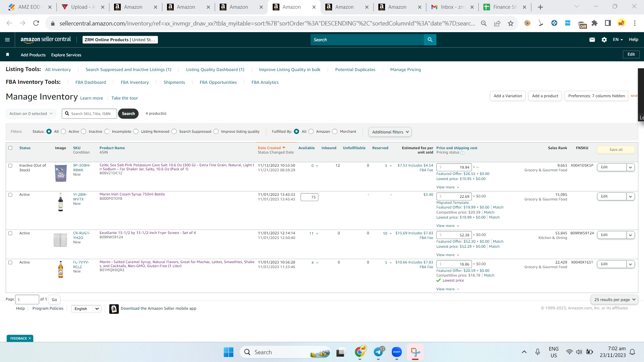Screen dimensions: 644x362
Task: Select the Monin Irish Cream Syrup row checkbox
Action: (x=10, y=195)
